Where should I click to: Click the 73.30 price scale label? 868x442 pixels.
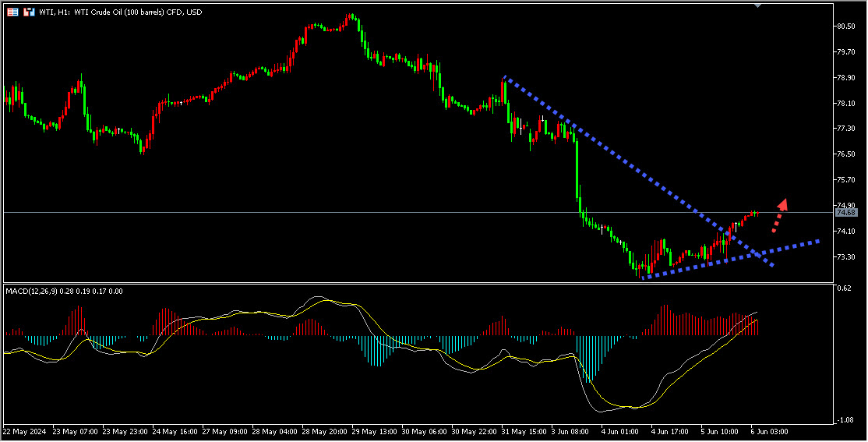tap(846, 257)
